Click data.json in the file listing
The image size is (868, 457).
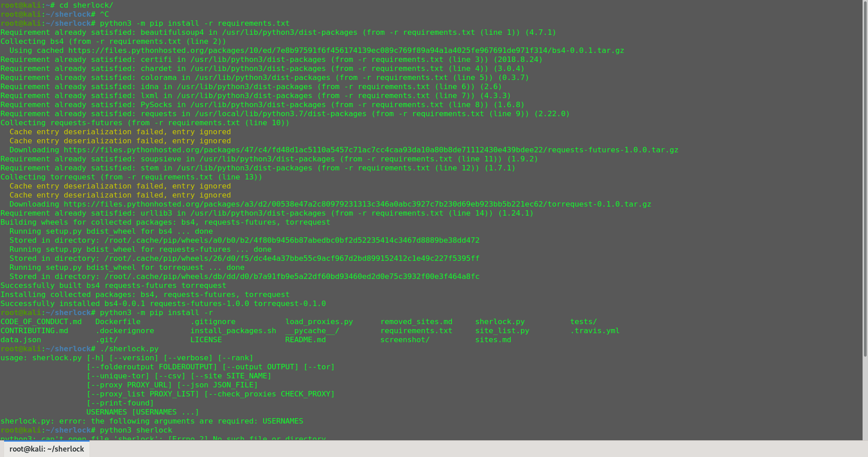(21, 340)
